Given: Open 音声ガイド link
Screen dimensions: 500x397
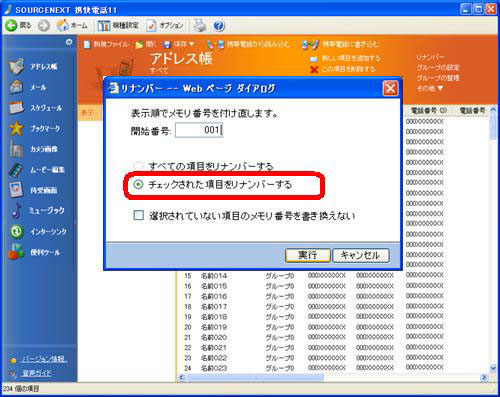Looking at the screenshot, I should click(x=36, y=373).
